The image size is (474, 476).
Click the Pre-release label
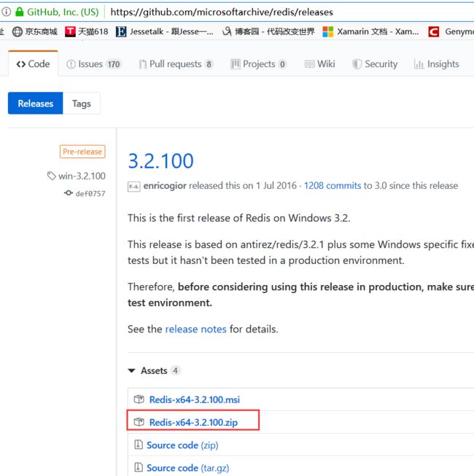tap(82, 152)
